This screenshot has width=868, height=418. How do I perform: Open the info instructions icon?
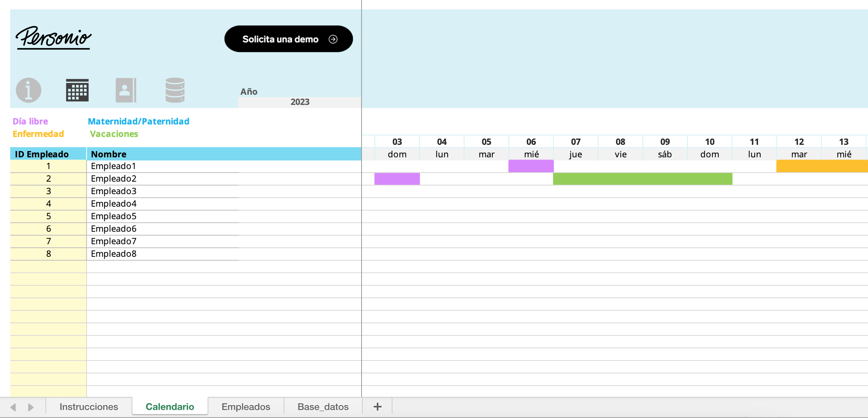click(29, 90)
